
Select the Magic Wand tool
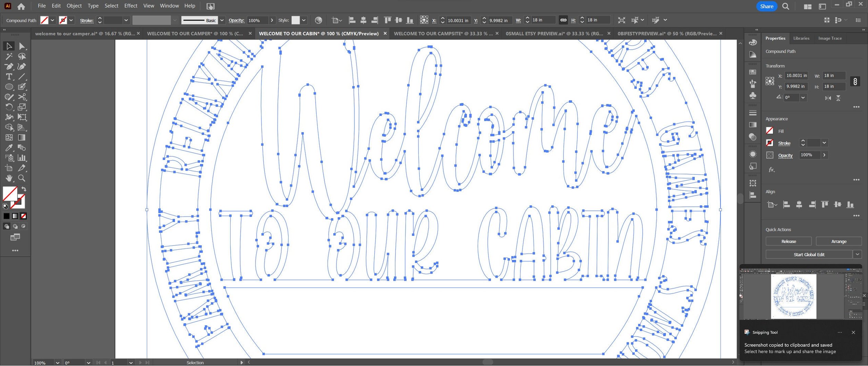pos(9,56)
